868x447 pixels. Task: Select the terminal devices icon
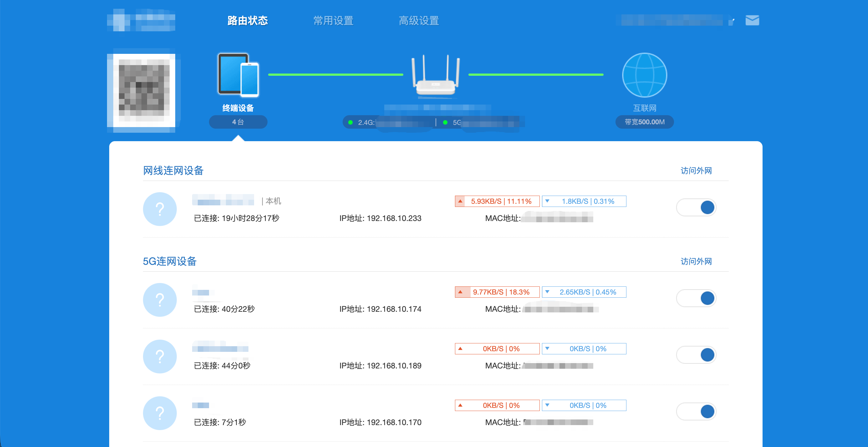[238, 75]
